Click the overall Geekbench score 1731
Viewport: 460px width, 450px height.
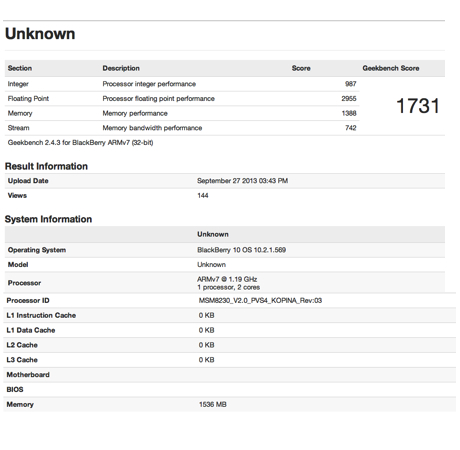418,106
